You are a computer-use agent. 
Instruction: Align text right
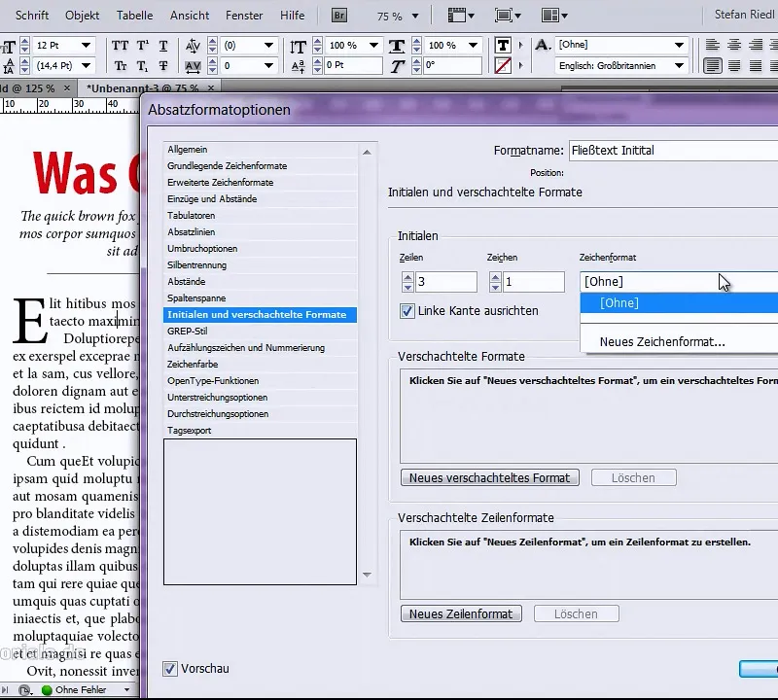756,45
